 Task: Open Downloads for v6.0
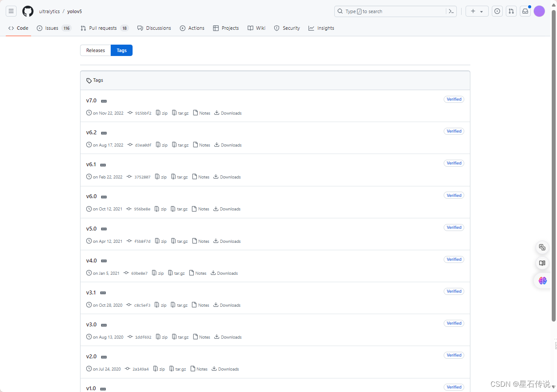[x=227, y=209]
